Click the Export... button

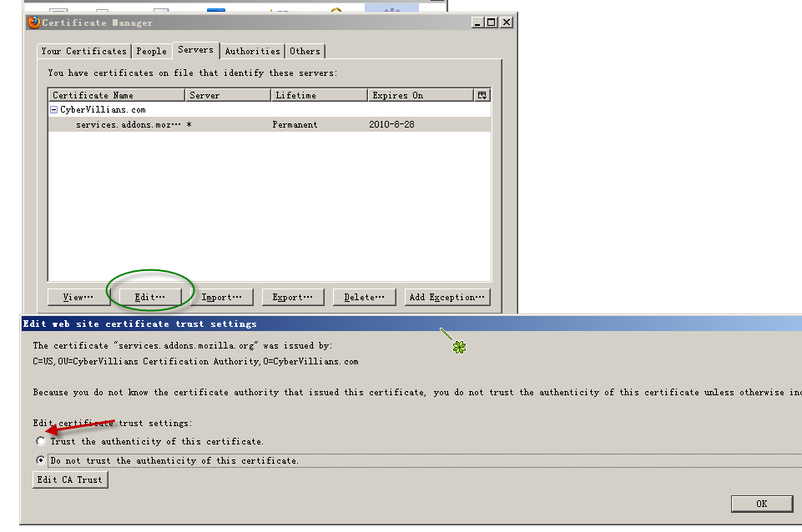coord(292,297)
